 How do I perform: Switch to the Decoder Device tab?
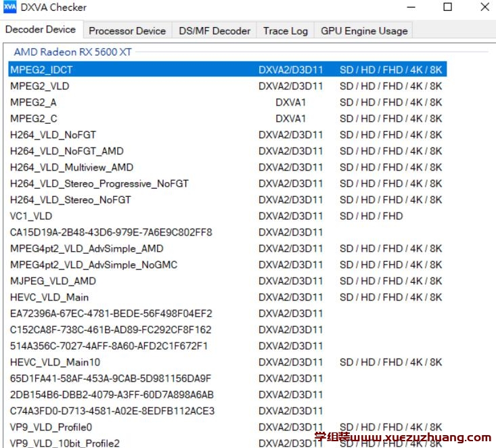[x=42, y=30]
